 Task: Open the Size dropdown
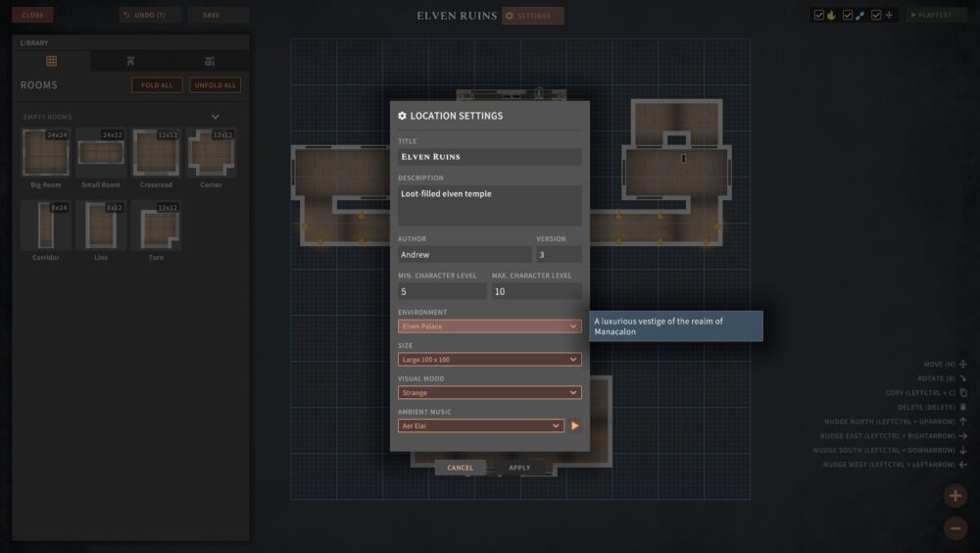pos(489,360)
